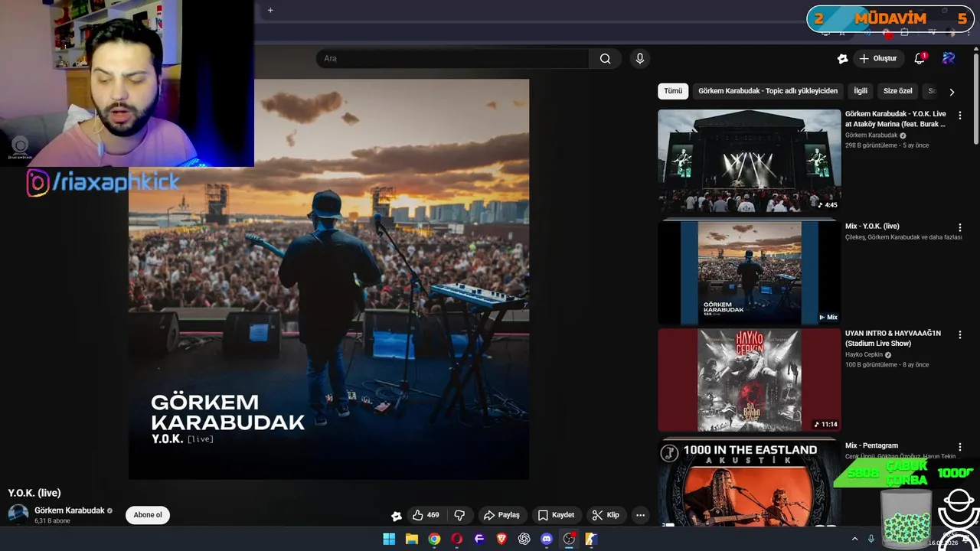Show hidden system tray icons

[854, 539]
